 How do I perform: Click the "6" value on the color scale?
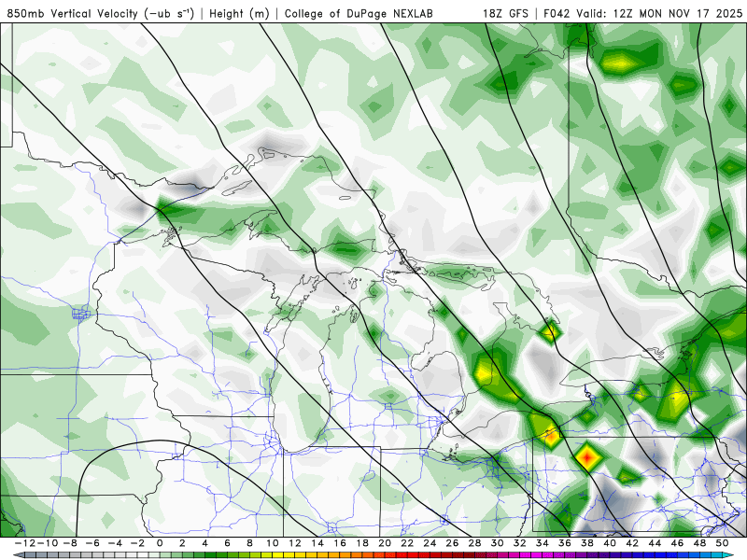[x=227, y=543]
